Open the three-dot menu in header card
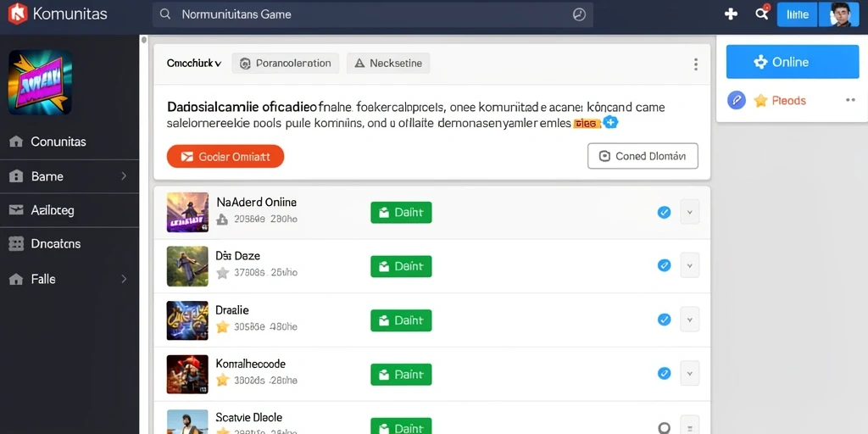Screen dimensions: 868x434 point(696,64)
